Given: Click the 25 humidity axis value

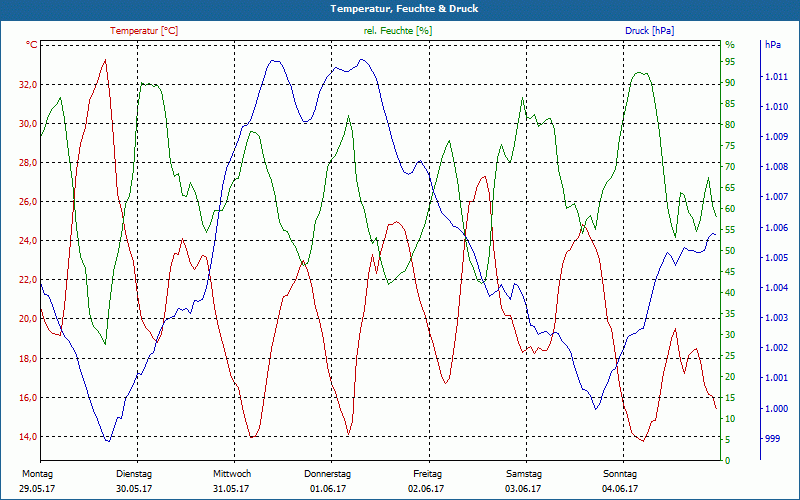Looking at the screenshot, I should tap(730, 356).
